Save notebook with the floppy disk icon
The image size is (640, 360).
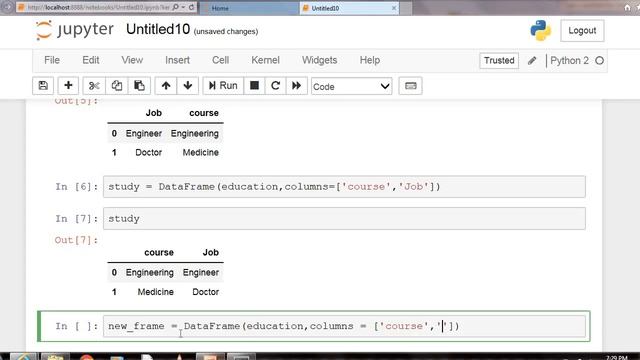point(43,86)
